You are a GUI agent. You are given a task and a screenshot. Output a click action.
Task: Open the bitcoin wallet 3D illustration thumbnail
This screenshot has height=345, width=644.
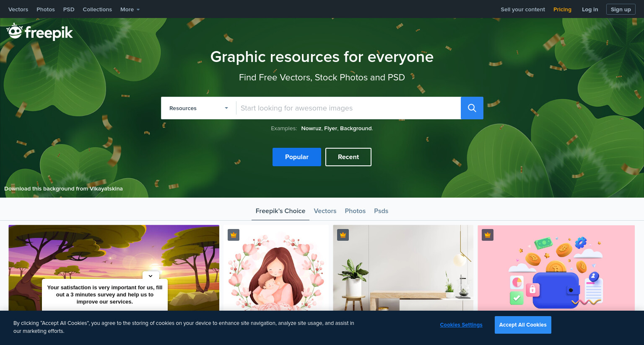pyautogui.click(x=556, y=268)
